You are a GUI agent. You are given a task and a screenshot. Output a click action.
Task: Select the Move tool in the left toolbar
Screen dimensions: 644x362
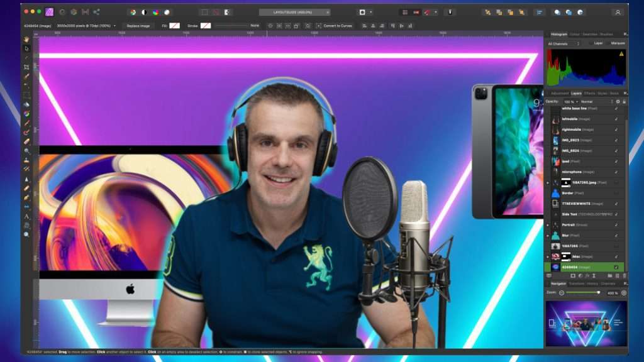click(26, 48)
